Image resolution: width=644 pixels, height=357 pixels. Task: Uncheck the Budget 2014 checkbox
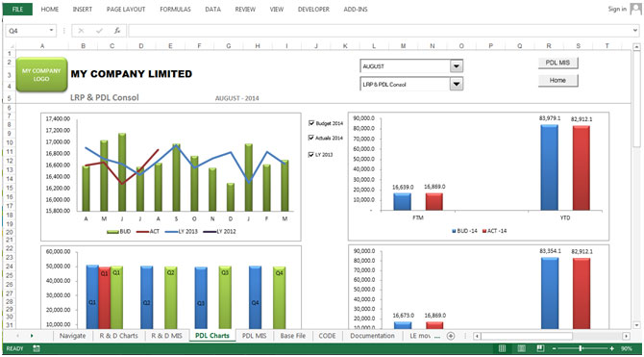311,123
